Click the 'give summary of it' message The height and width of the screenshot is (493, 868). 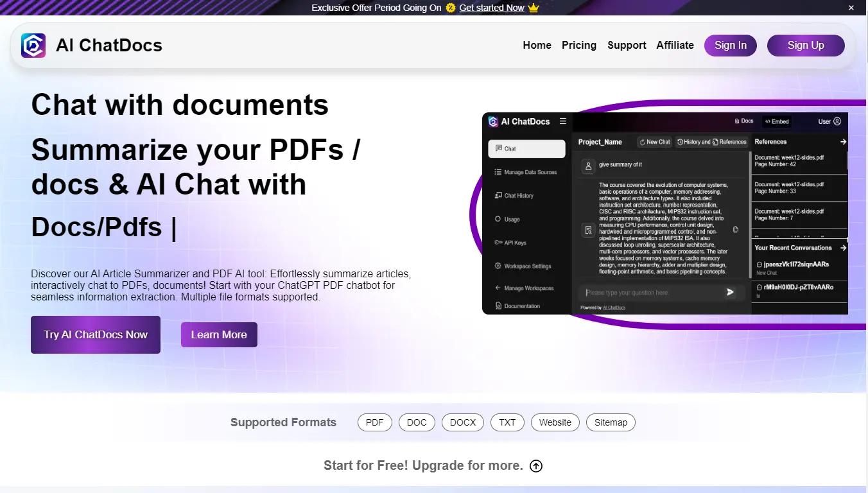[621, 165]
